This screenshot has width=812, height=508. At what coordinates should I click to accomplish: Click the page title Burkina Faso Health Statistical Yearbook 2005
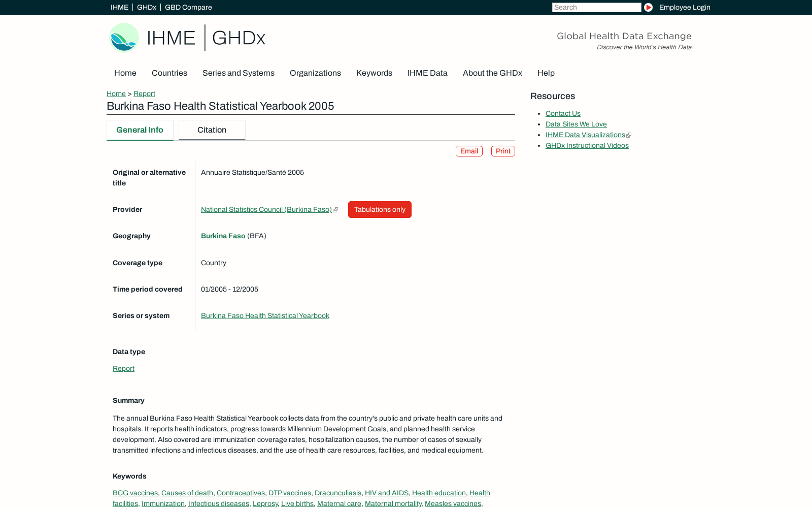pyautogui.click(x=220, y=106)
